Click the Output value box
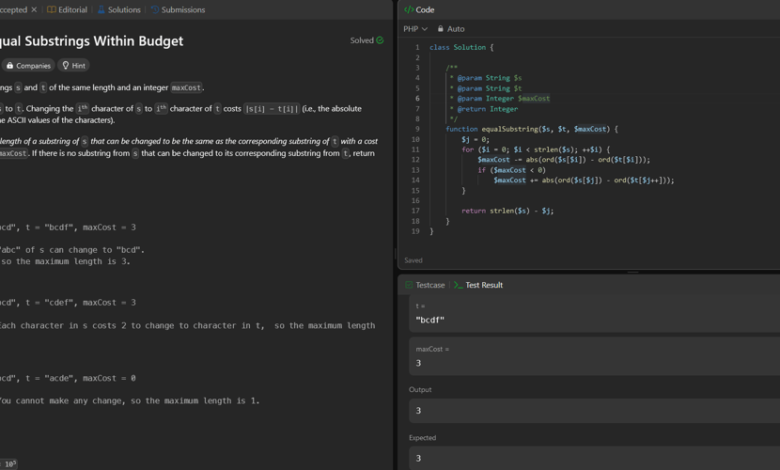The image size is (780, 470). (594, 410)
